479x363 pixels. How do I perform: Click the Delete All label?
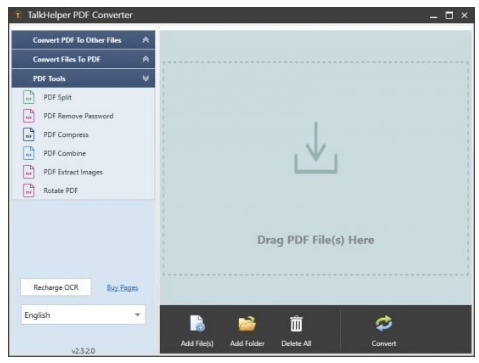pos(296,343)
